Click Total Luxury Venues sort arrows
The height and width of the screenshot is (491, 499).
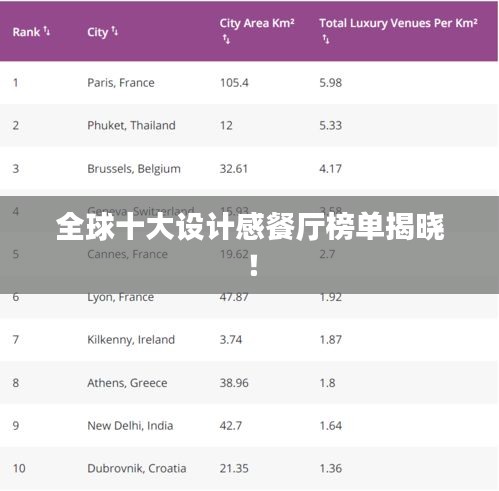[x=326, y=39]
